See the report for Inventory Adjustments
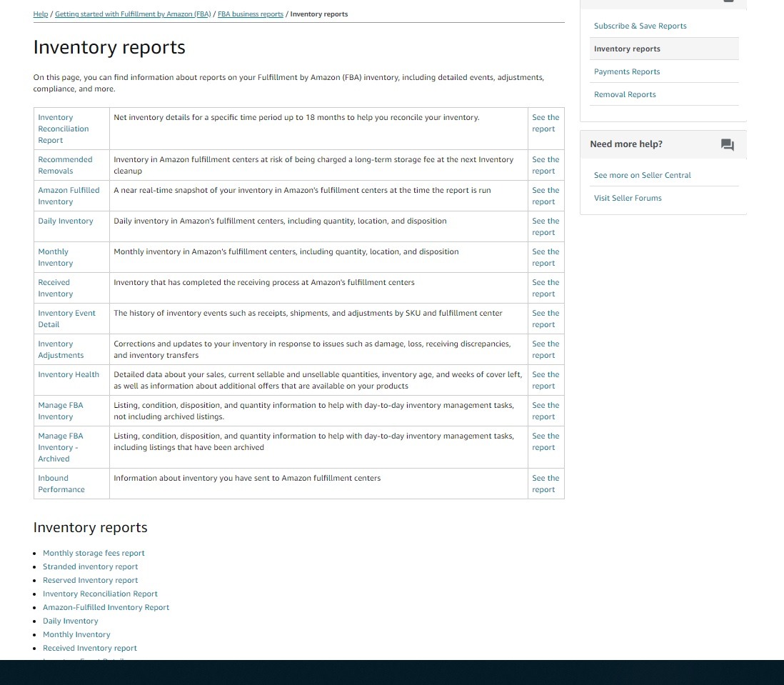The height and width of the screenshot is (685, 784). (546, 349)
